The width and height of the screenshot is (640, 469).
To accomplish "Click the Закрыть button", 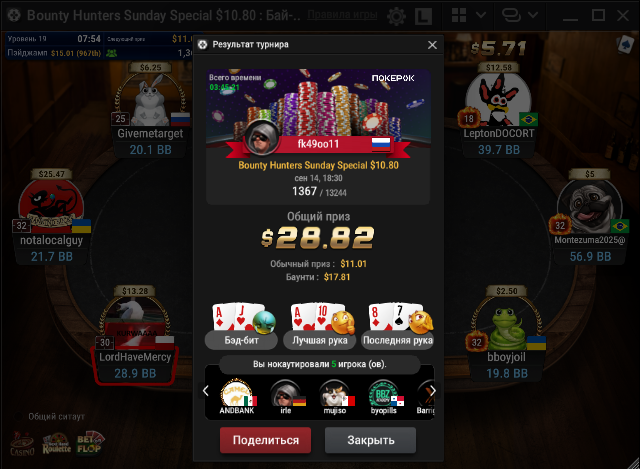I will tap(371, 440).
